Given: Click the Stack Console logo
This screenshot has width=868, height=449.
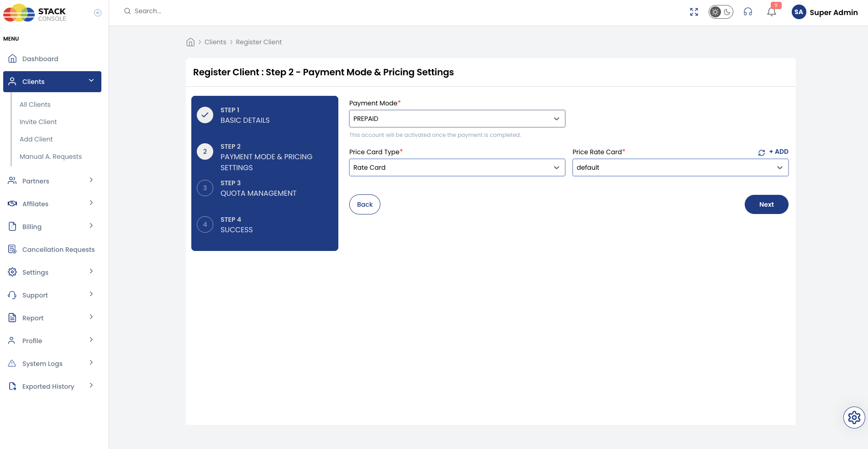Looking at the screenshot, I should [35, 13].
